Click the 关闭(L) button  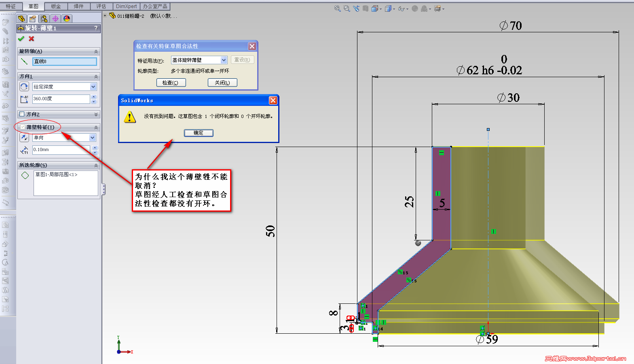[x=222, y=82]
